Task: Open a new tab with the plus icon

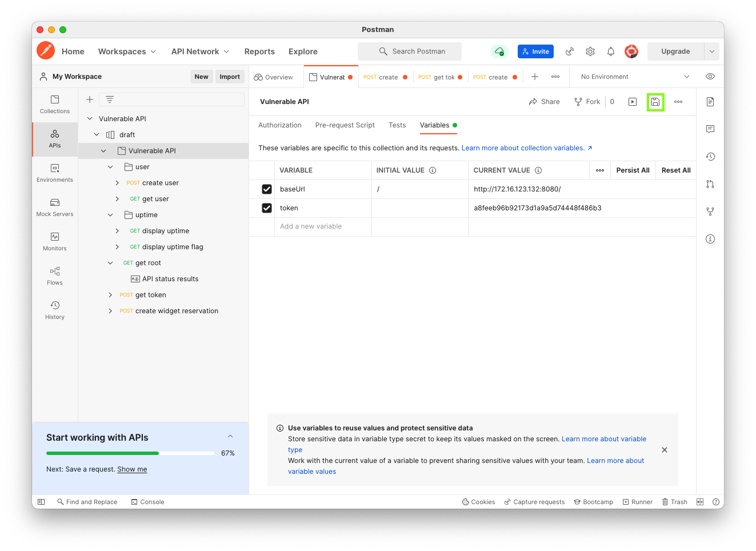Action: pyautogui.click(x=535, y=77)
